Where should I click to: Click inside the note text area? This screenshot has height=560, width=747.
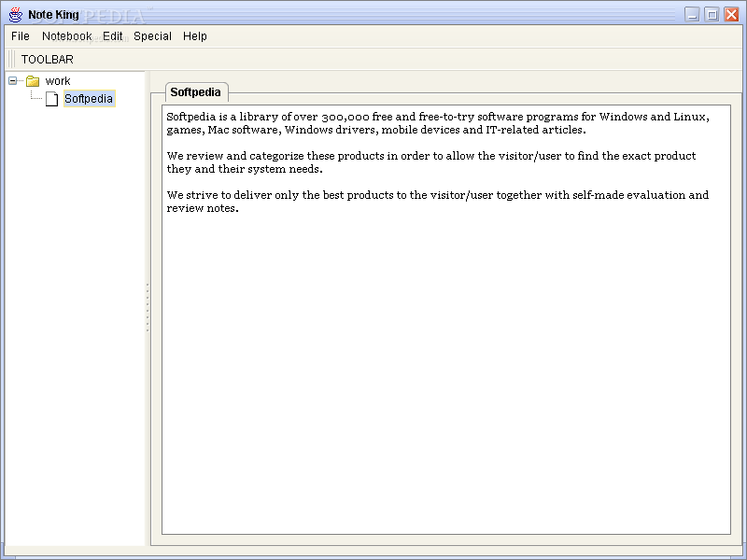[x=446, y=319]
